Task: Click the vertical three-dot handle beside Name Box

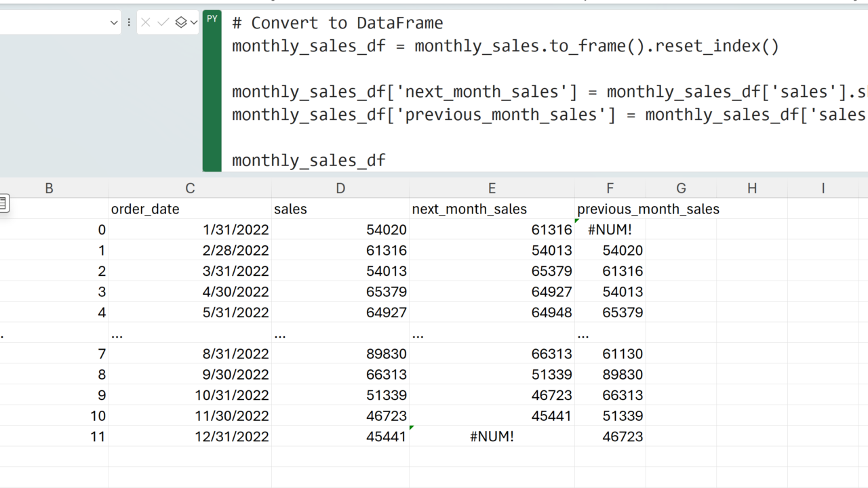Action: coord(129,23)
